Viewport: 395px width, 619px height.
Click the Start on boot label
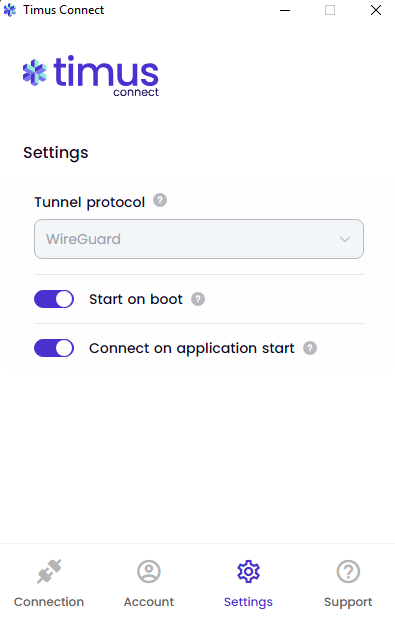coord(136,299)
